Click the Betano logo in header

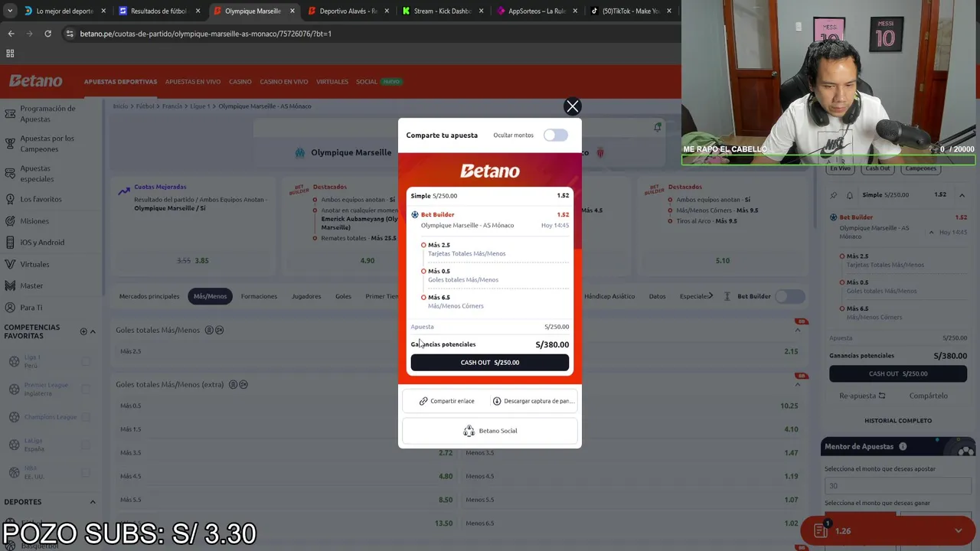[x=36, y=81]
